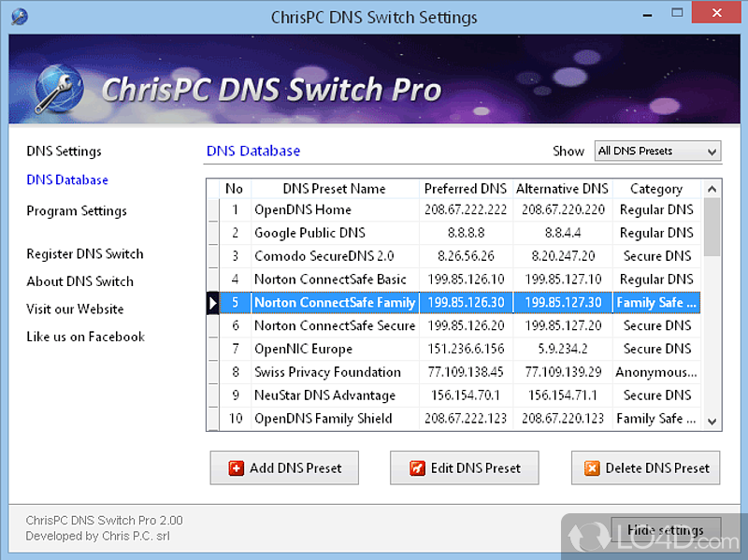Click the 8.8.4.4 alternative DNS cell
Viewport: 748px width, 560px height.
tap(563, 233)
